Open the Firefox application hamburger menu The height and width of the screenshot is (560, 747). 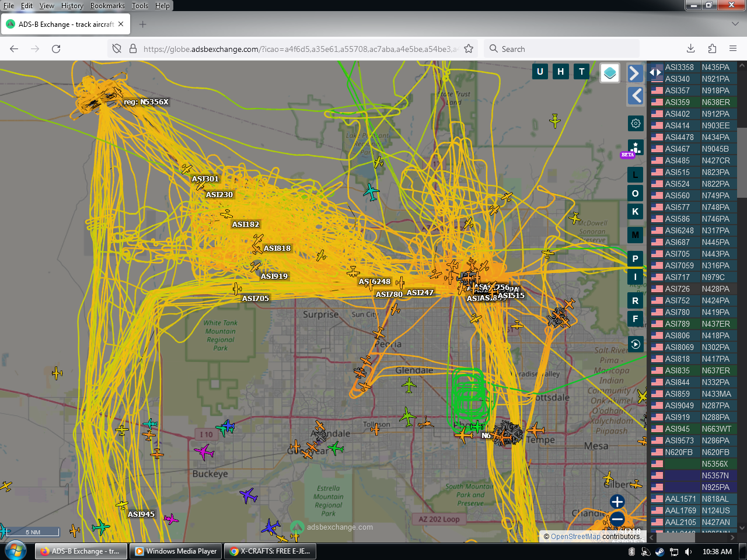click(733, 49)
